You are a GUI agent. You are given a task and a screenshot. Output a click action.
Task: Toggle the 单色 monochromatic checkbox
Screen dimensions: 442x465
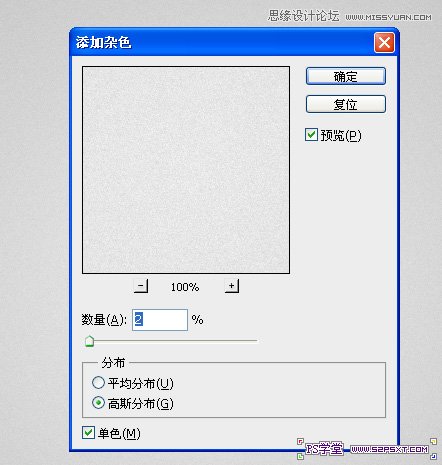88,433
